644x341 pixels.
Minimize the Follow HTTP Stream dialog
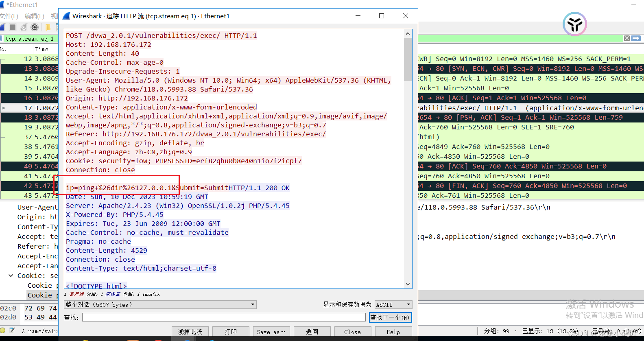[358, 16]
